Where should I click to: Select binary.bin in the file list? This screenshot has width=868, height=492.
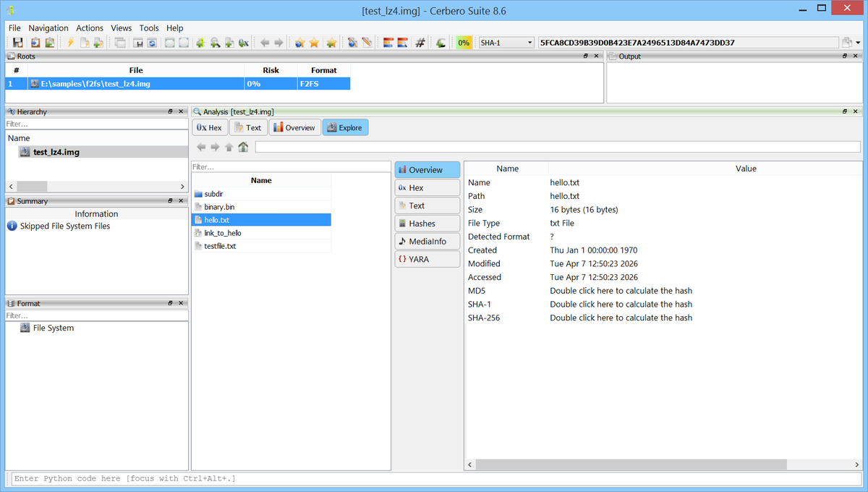261,207
